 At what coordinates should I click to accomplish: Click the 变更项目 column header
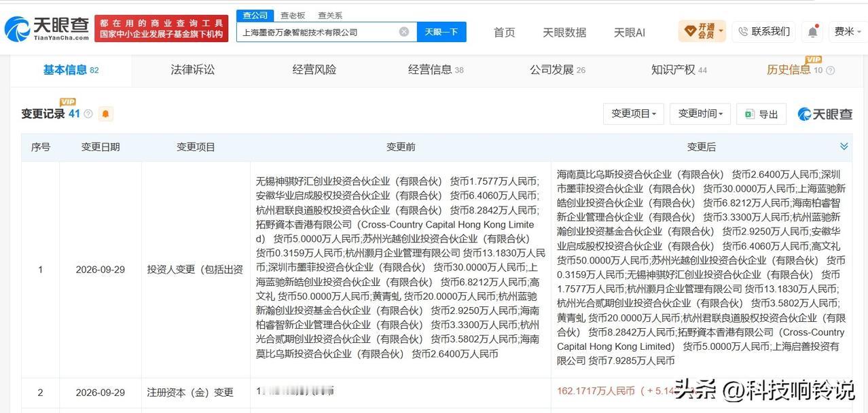[x=196, y=147]
